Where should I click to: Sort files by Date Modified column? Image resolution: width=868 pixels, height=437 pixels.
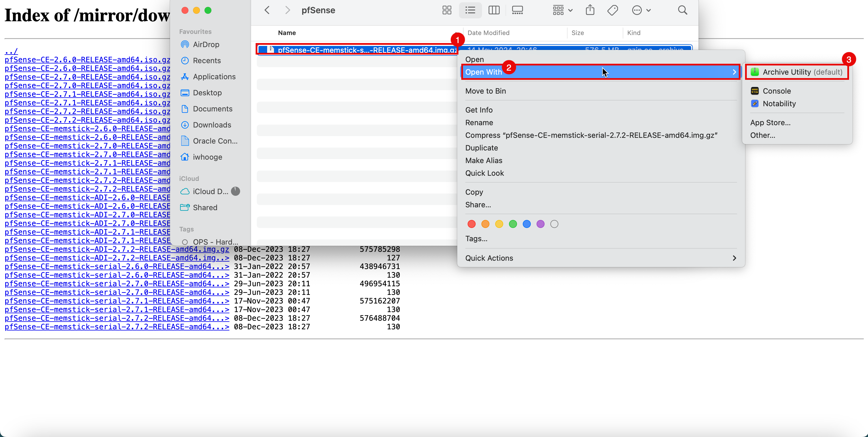pyautogui.click(x=488, y=33)
